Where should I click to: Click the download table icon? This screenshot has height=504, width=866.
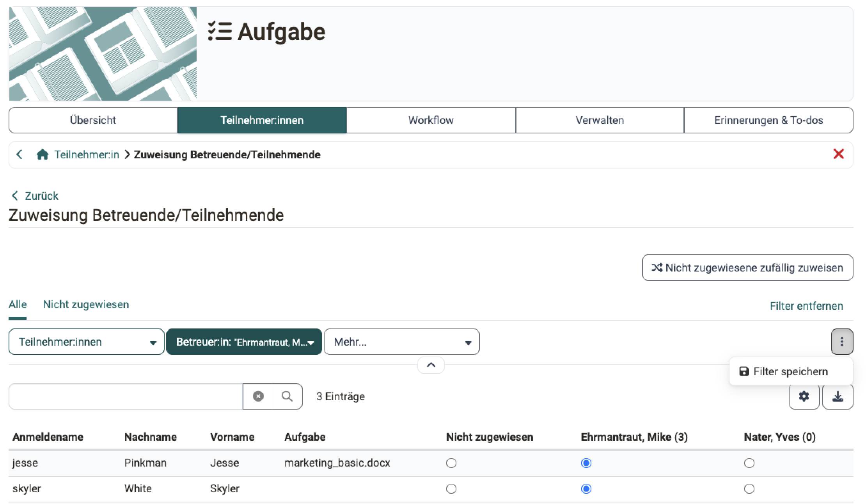coord(838,396)
